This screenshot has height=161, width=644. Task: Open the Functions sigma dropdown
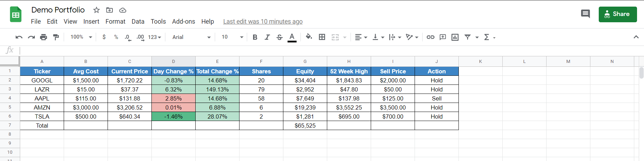pyautogui.click(x=489, y=37)
